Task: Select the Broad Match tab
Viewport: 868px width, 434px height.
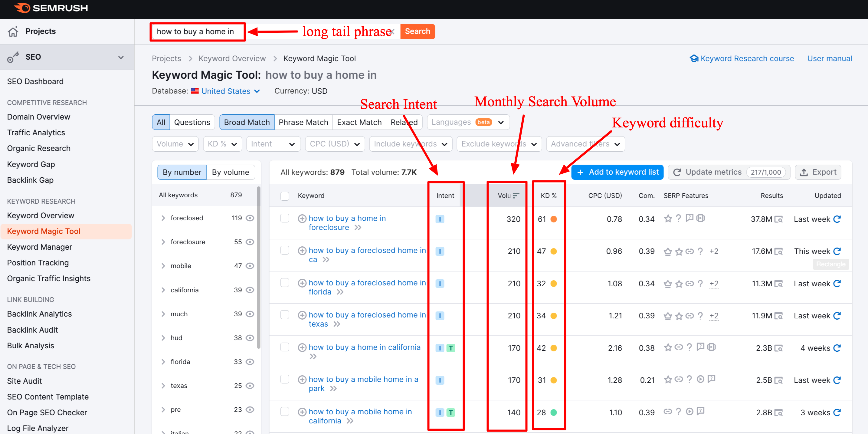Action: (247, 122)
